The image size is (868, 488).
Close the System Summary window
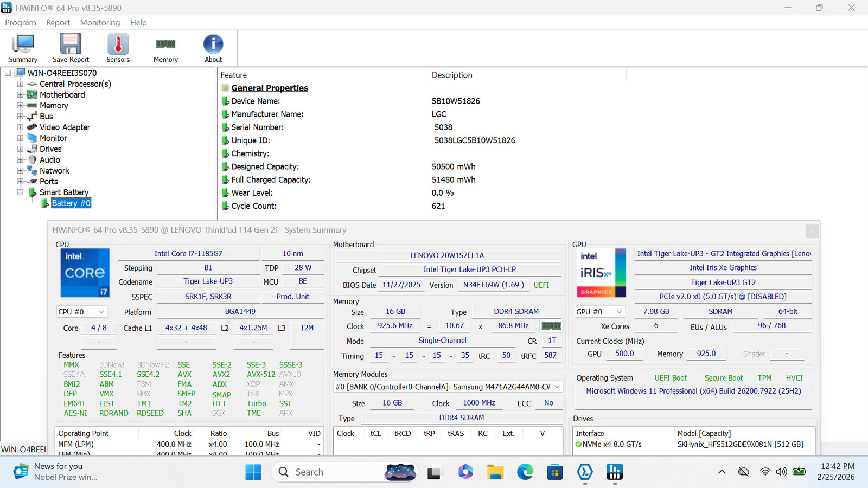click(x=812, y=232)
